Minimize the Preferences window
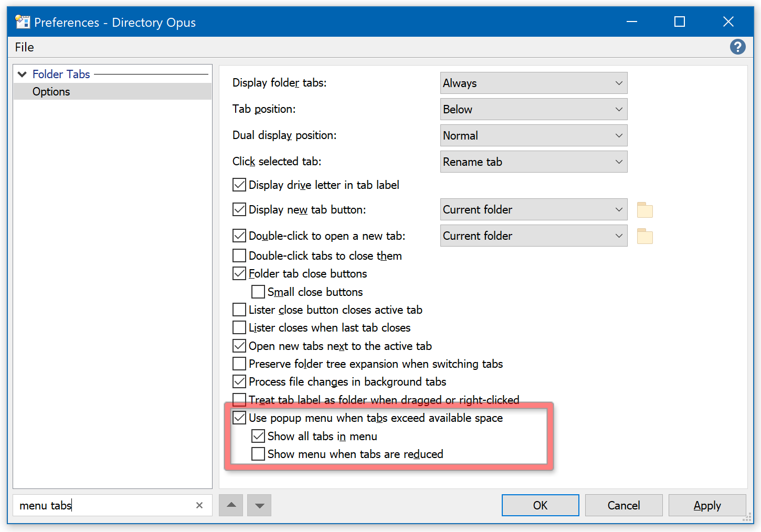This screenshot has height=532, width=761. [632, 22]
